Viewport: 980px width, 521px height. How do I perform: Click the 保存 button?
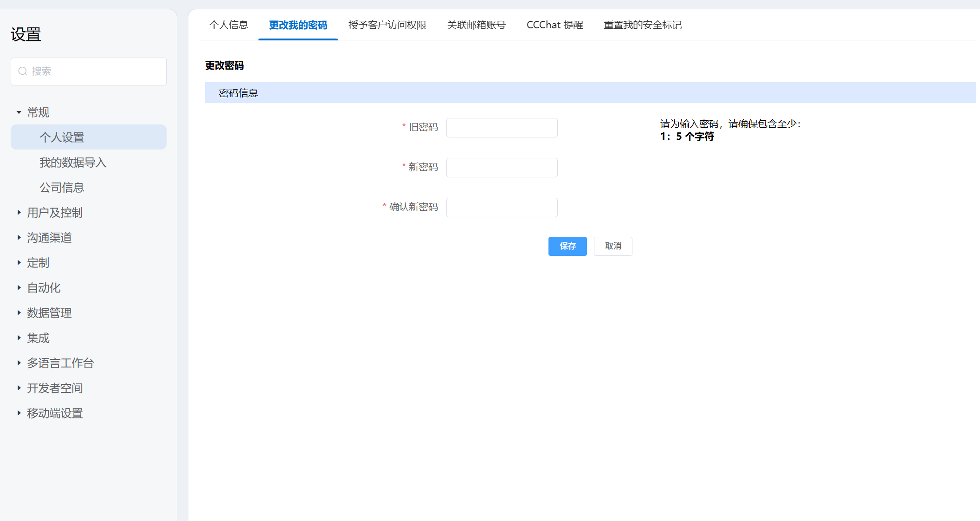[567, 246]
